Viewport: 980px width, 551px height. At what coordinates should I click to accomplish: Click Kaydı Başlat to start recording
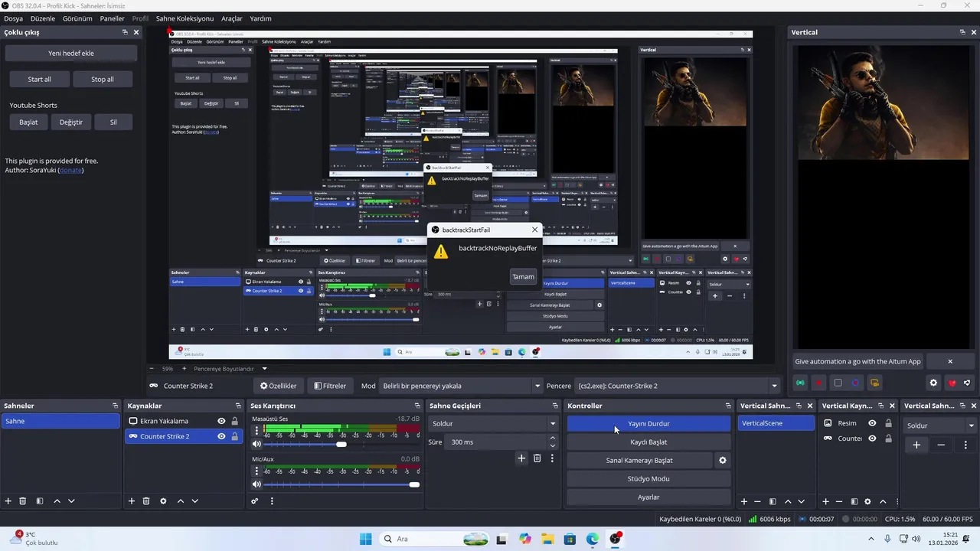coord(648,442)
